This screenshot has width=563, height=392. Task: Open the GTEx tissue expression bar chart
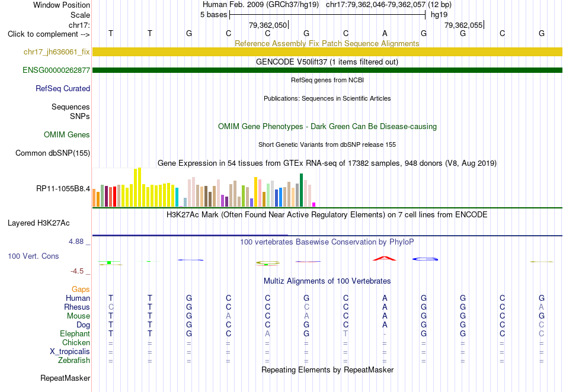[204, 187]
